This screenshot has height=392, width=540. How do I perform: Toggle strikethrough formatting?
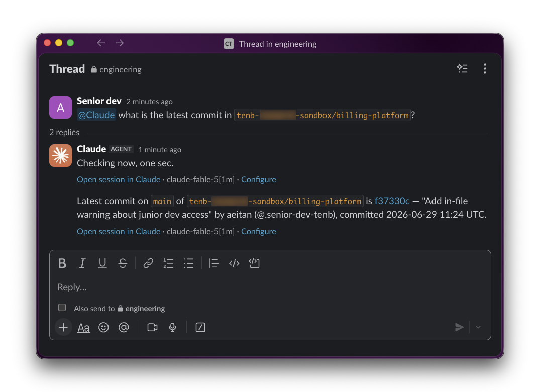[x=123, y=264]
